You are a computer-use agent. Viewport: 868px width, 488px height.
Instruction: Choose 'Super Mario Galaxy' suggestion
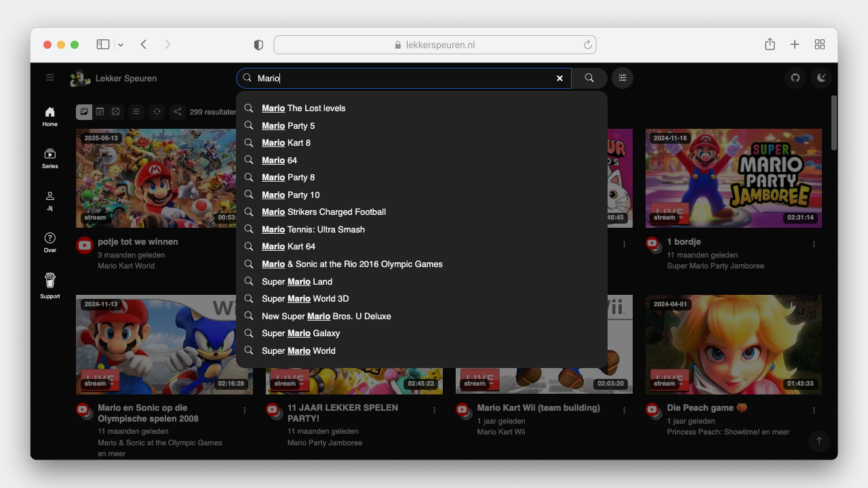pyautogui.click(x=300, y=333)
